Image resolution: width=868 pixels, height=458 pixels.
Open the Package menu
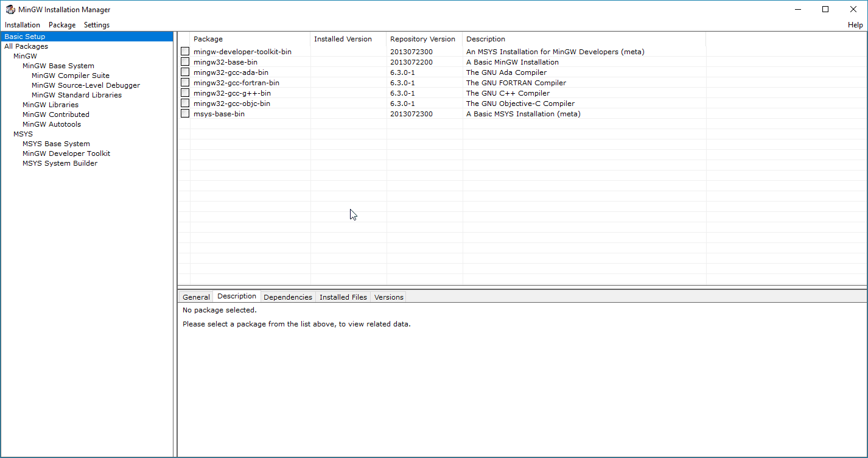[62, 25]
